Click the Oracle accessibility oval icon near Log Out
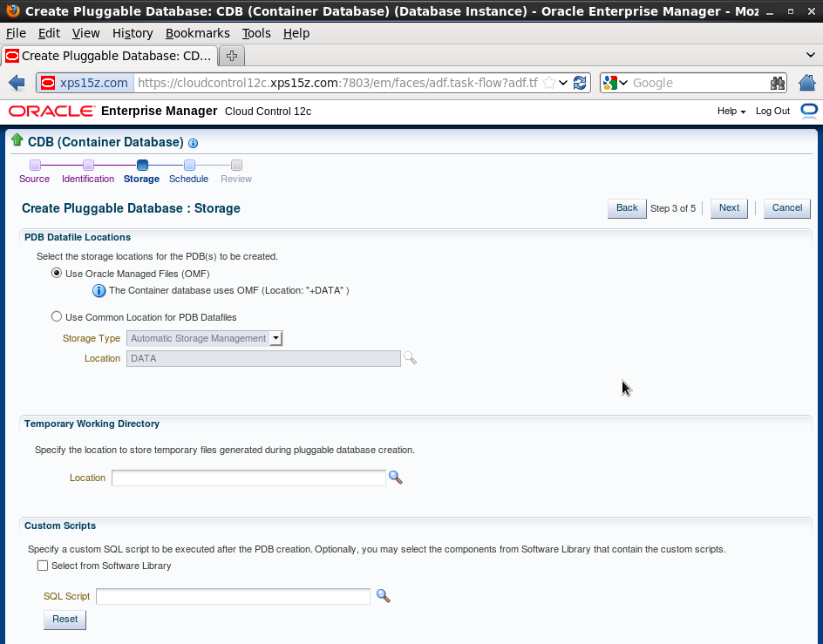This screenshot has height=644, width=823. 809,111
